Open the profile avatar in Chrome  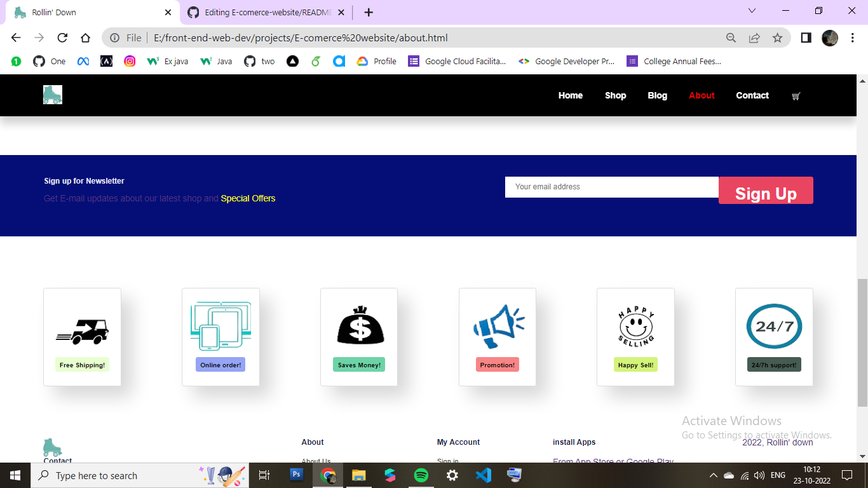(829, 37)
